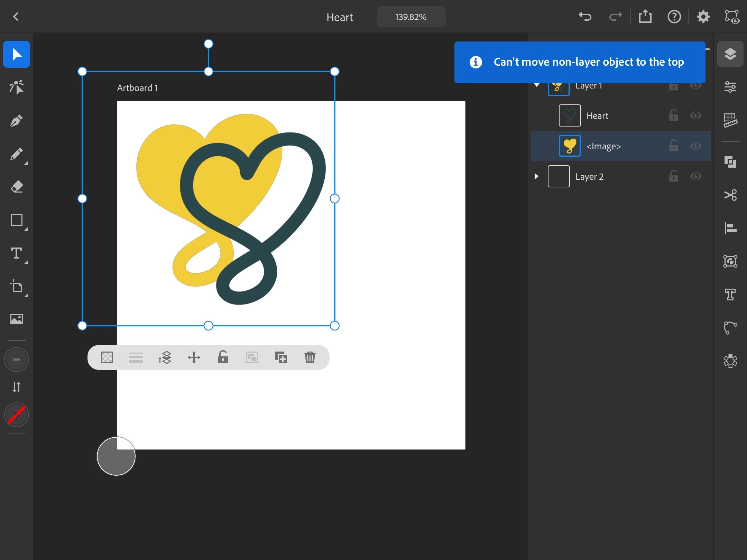747x560 pixels.
Task: Collapse Layer 1 disclosure triangle
Action: coord(537,85)
